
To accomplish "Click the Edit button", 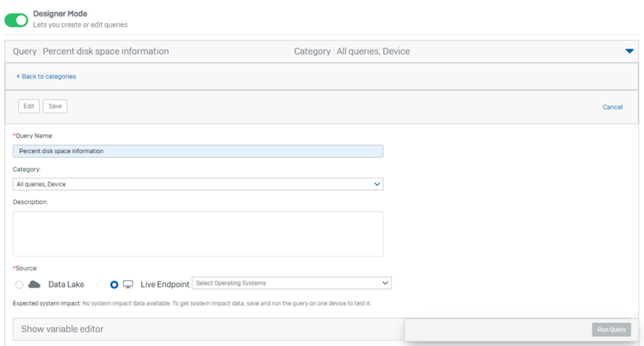I will pos(29,106).
